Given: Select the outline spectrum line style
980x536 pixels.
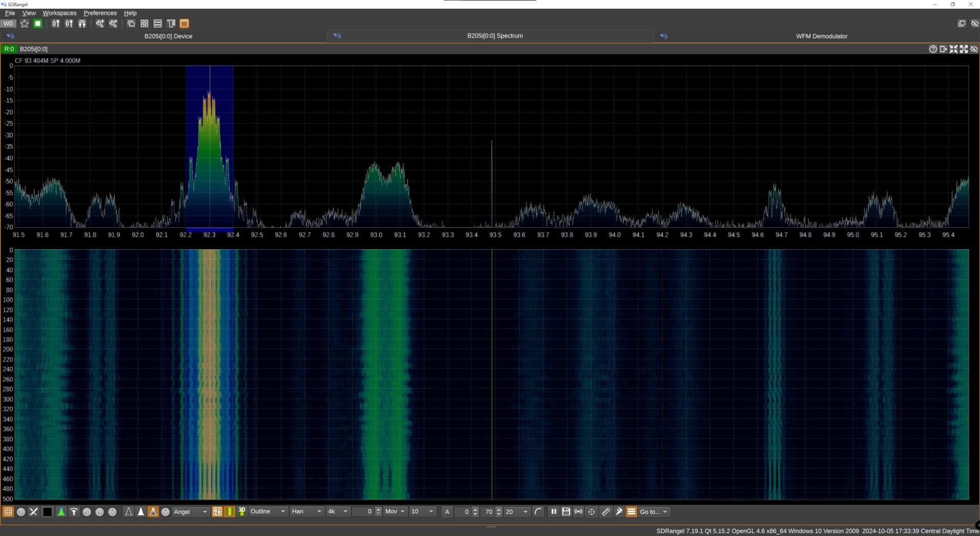Looking at the screenshot, I should tap(129, 511).
